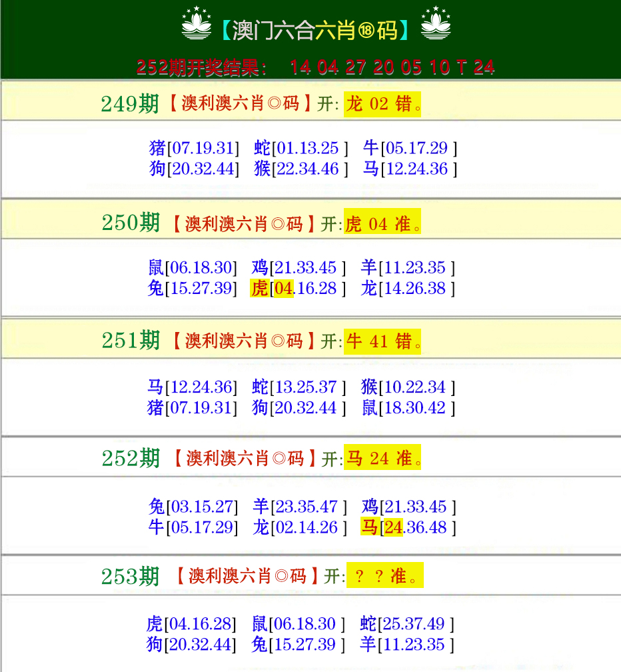Select 虎[04.16.28] in period 253
This screenshot has width=621, height=672.
click(191, 623)
